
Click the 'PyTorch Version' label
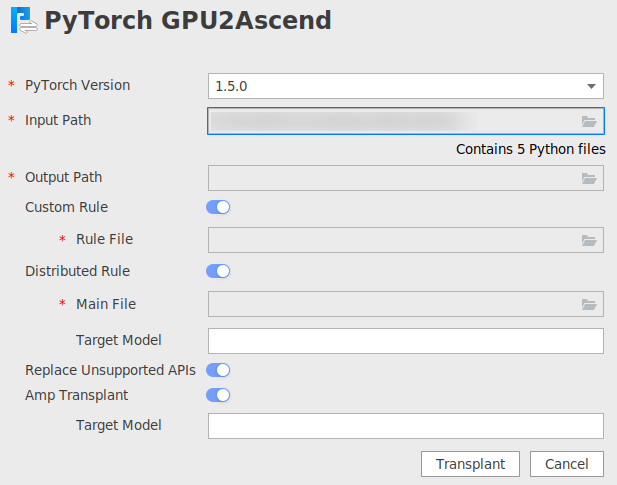pyautogui.click(x=78, y=85)
